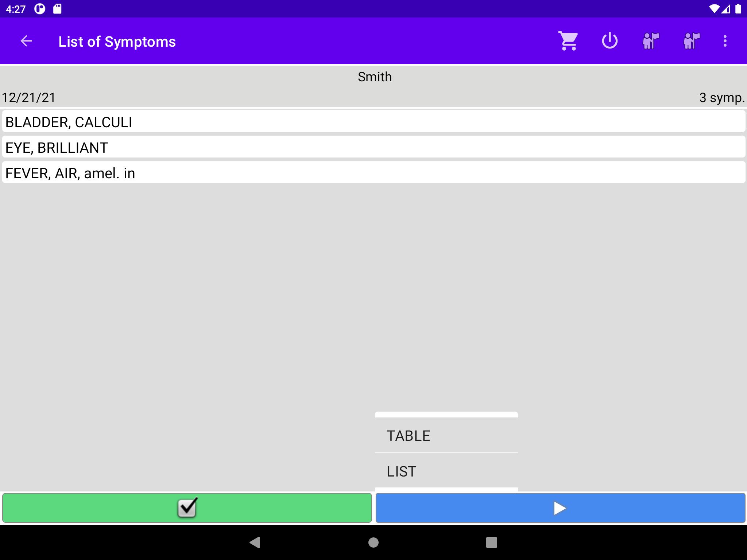Viewport: 747px width, 560px height.
Task: Tap the Wi-Fi status icon
Action: 714,9
